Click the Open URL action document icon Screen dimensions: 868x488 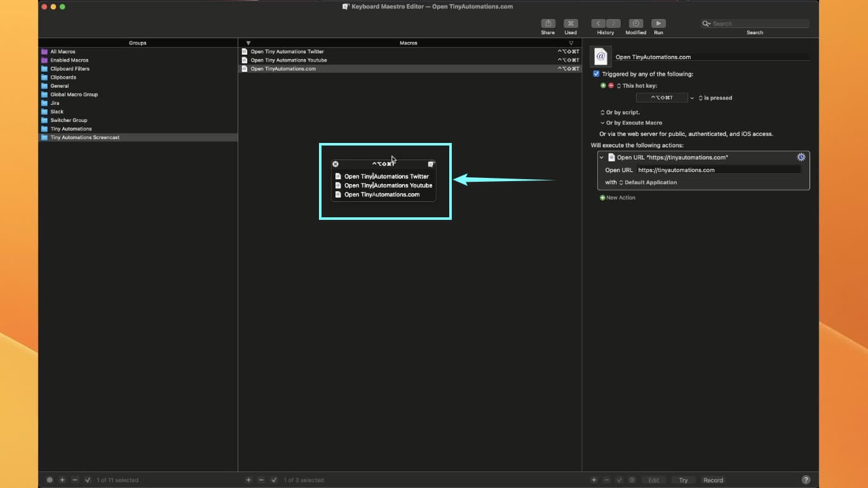pos(611,157)
